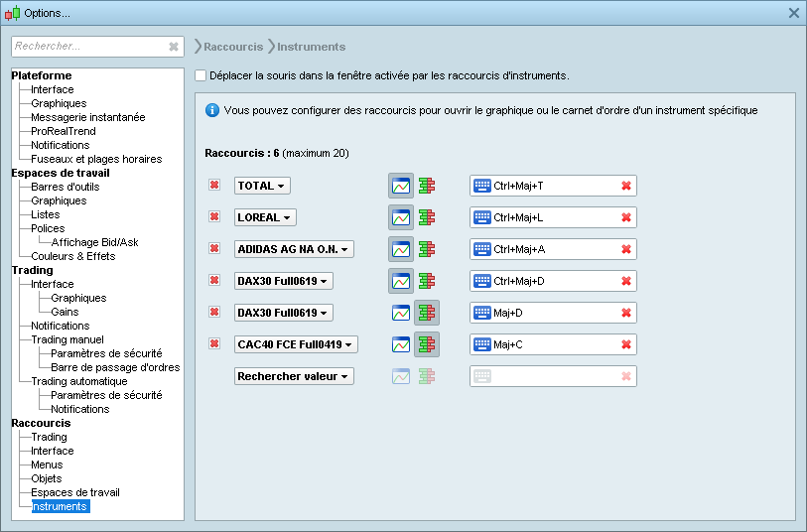The image size is (807, 532).
Task: Select chart icon for ADIDAS row
Action: coord(401,249)
